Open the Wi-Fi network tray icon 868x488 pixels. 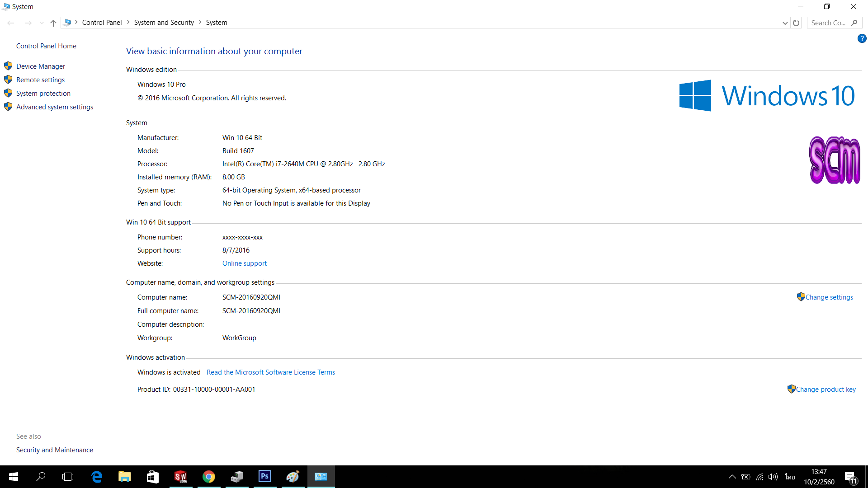coord(760,477)
